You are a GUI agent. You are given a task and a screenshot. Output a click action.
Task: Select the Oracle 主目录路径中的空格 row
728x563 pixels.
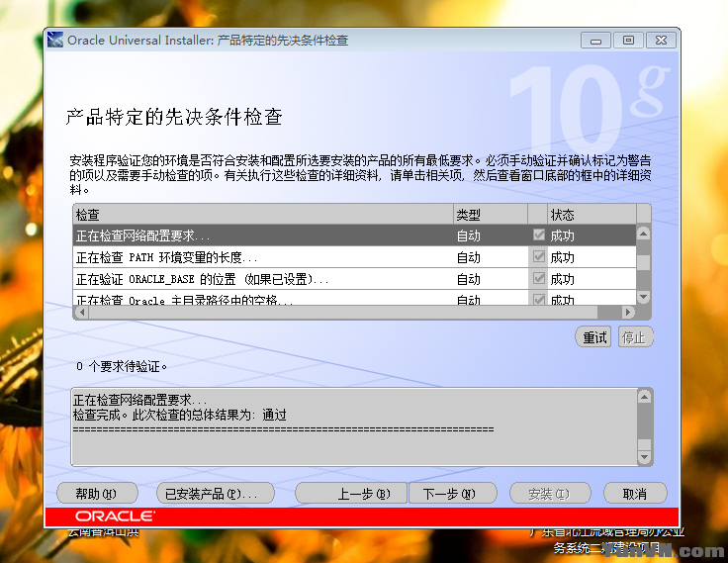point(355,298)
